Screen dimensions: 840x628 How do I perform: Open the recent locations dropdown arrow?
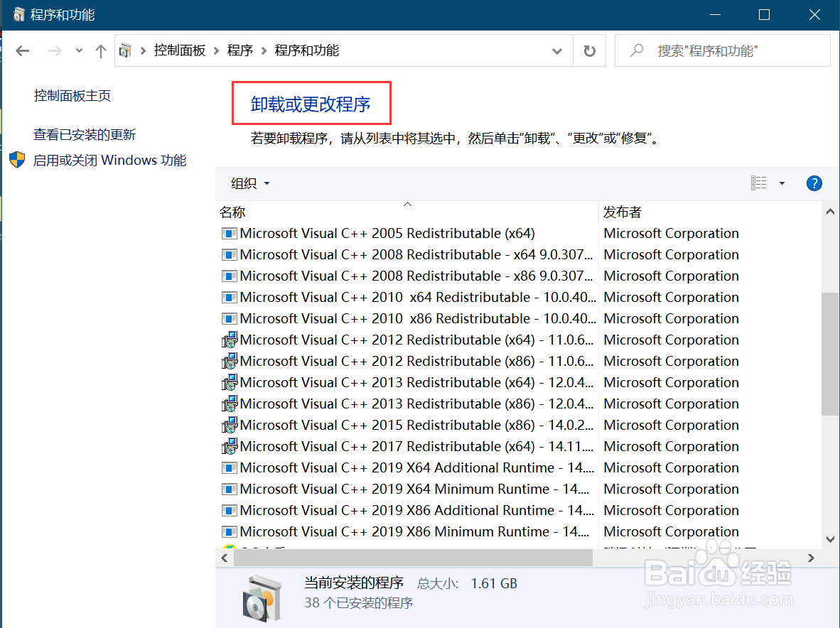[x=80, y=51]
